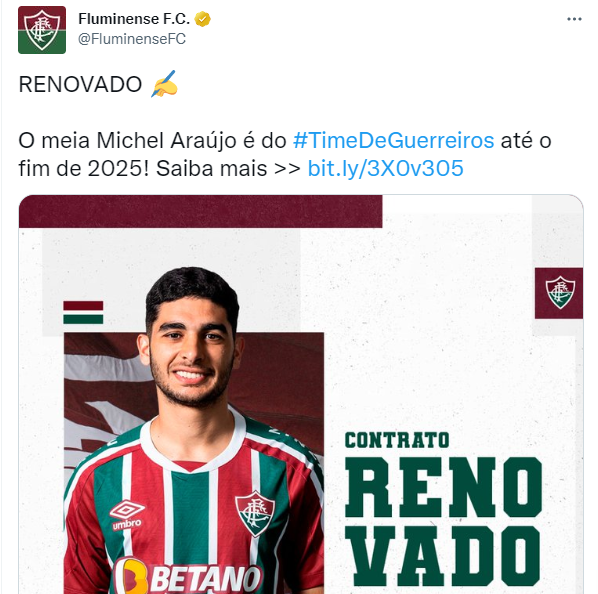Click the Betano sponsor logo on shirt
This screenshot has height=594, width=598.
pos(188,578)
